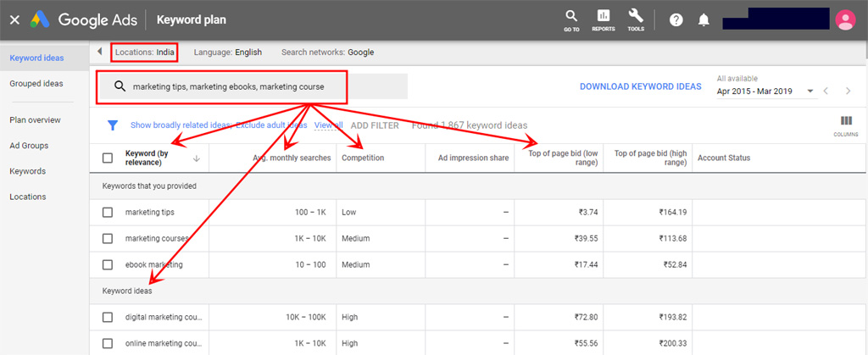Edit Language: English setting
Viewport: 868px width, 355px height.
[x=227, y=53]
